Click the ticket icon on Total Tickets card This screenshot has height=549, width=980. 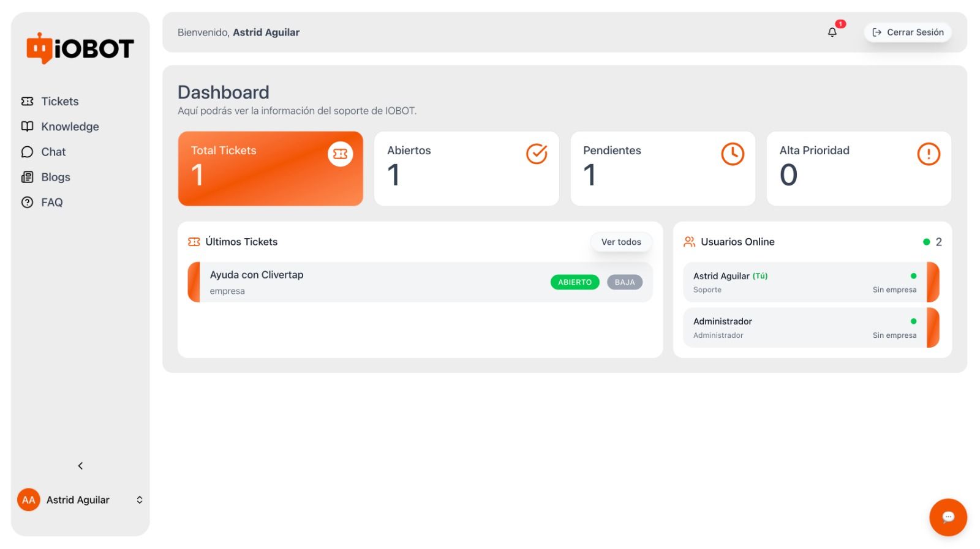point(340,154)
